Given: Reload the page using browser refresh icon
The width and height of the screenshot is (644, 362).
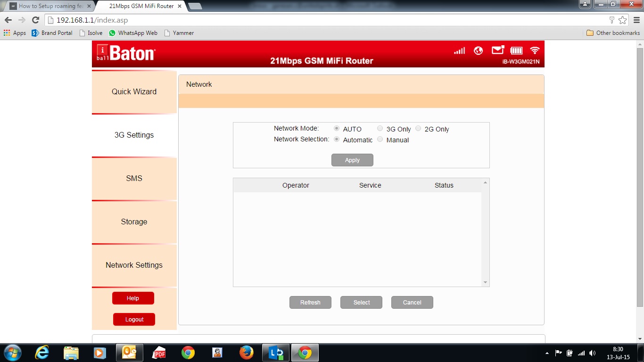Looking at the screenshot, I should (x=35, y=20).
